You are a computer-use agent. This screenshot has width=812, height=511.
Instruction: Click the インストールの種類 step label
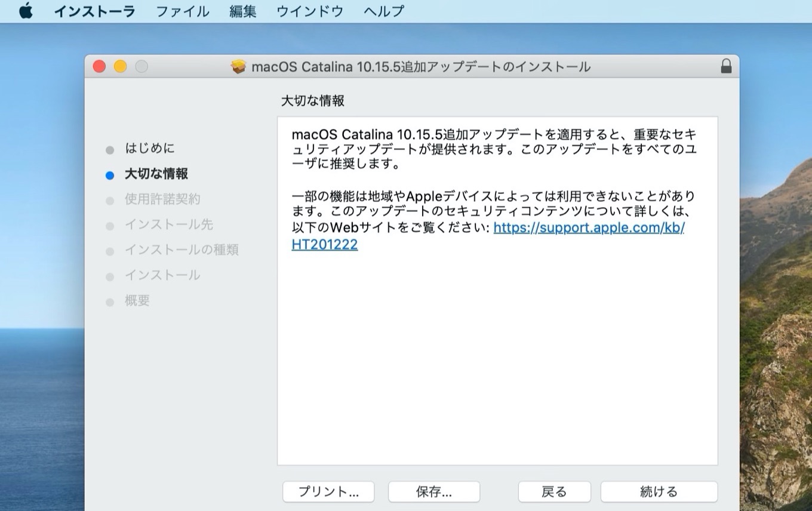(x=182, y=250)
